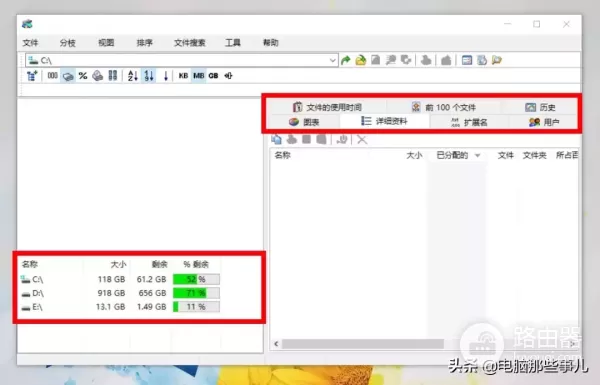Click the grayed house-shaped toolbar icon
Viewport: 600px width, 385px height.
tap(446, 60)
